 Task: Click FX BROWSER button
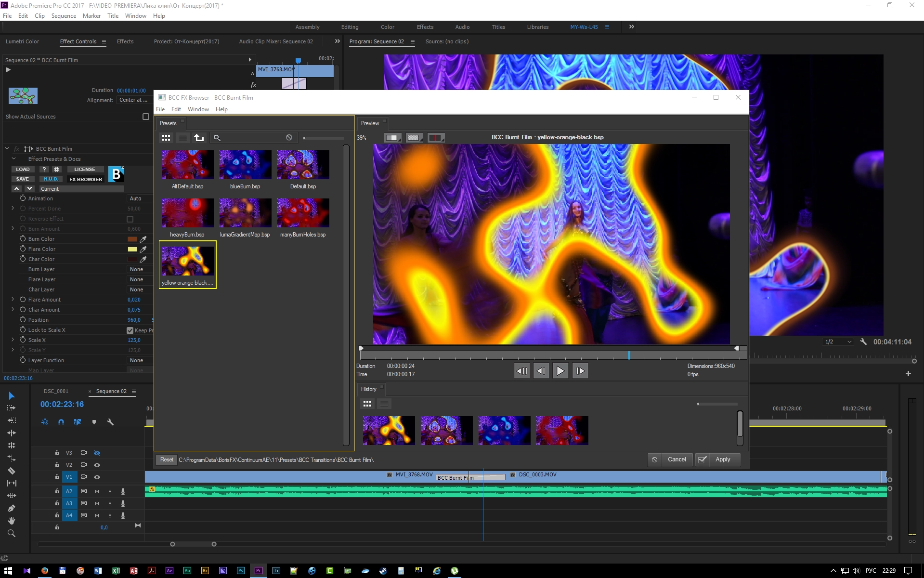point(86,179)
